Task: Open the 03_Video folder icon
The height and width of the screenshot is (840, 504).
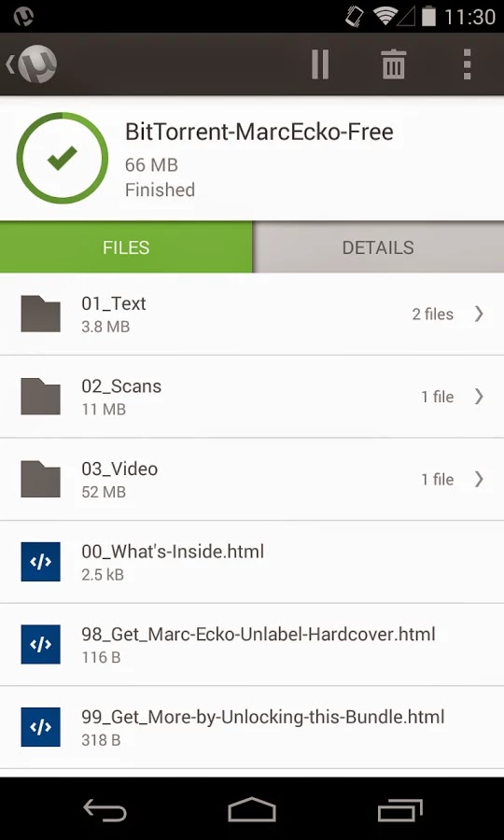Action: click(41, 479)
